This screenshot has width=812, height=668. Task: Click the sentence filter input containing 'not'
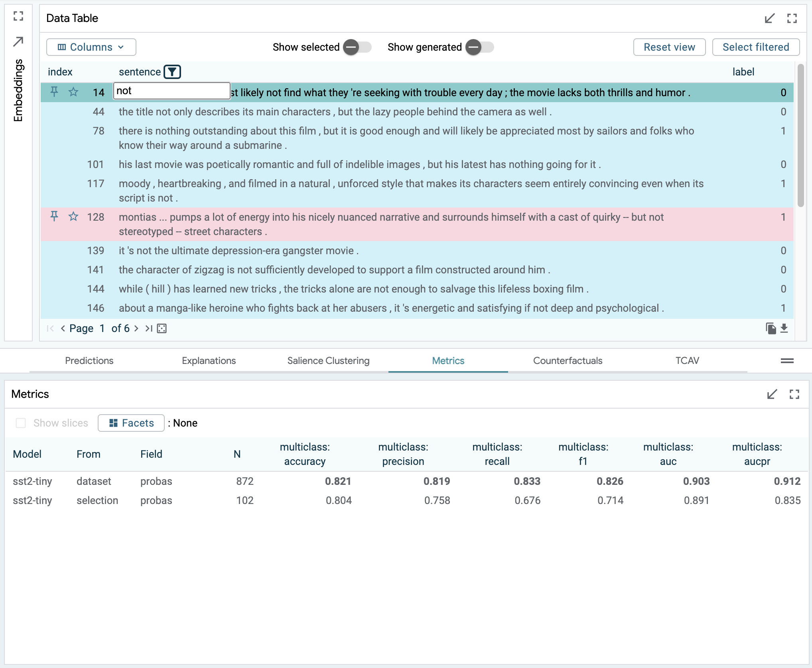click(x=172, y=91)
